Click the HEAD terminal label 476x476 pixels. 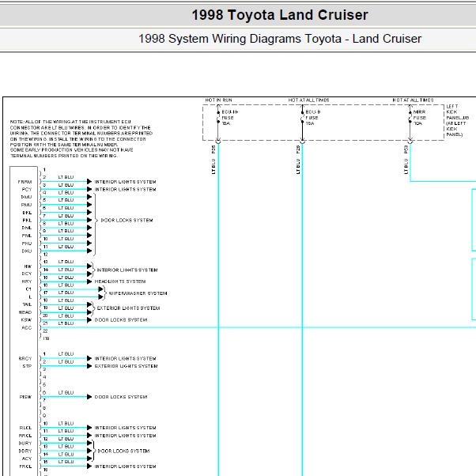tap(25, 312)
